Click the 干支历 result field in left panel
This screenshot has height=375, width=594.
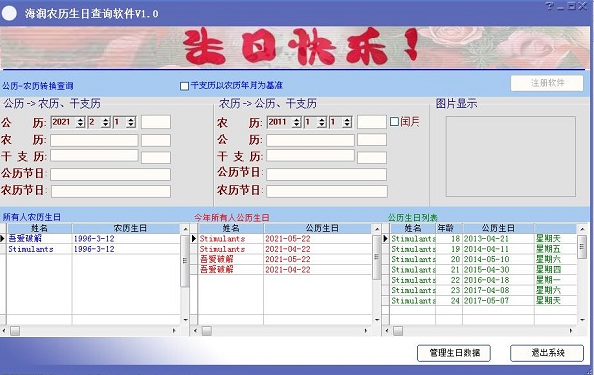point(94,156)
